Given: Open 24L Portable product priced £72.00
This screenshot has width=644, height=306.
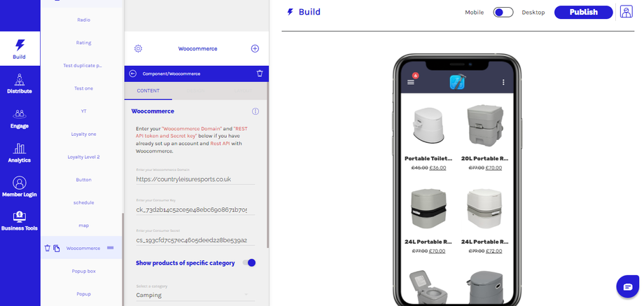Looking at the screenshot, I should pyautogui.click(x=485, y=221).
